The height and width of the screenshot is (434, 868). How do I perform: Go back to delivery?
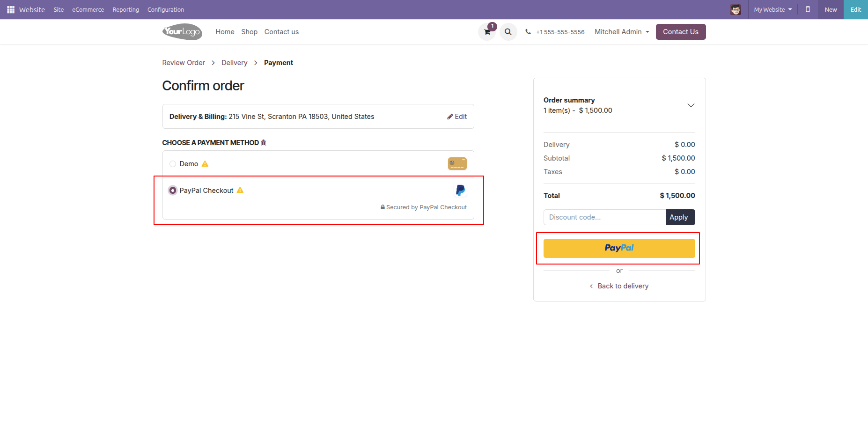pos(619,286)
